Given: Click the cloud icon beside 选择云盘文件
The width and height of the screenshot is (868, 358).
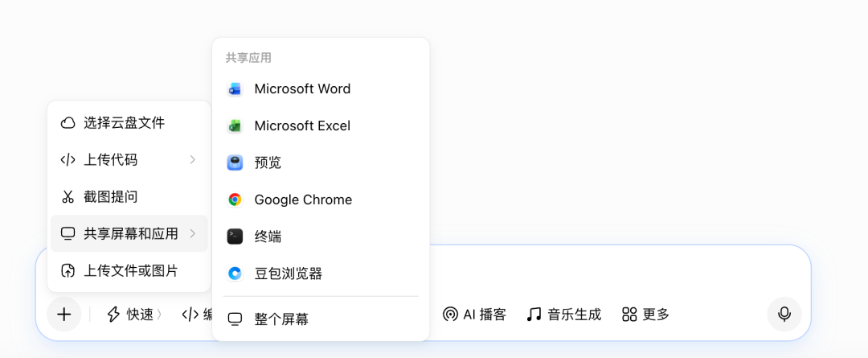Looking at the screenshot, I should (x=68, y=123).
